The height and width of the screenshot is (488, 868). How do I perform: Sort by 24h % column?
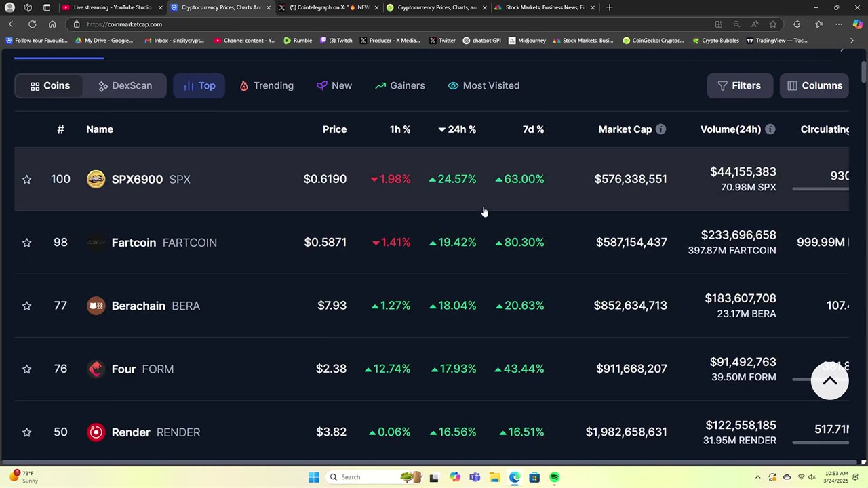click(x=457, y=129)
